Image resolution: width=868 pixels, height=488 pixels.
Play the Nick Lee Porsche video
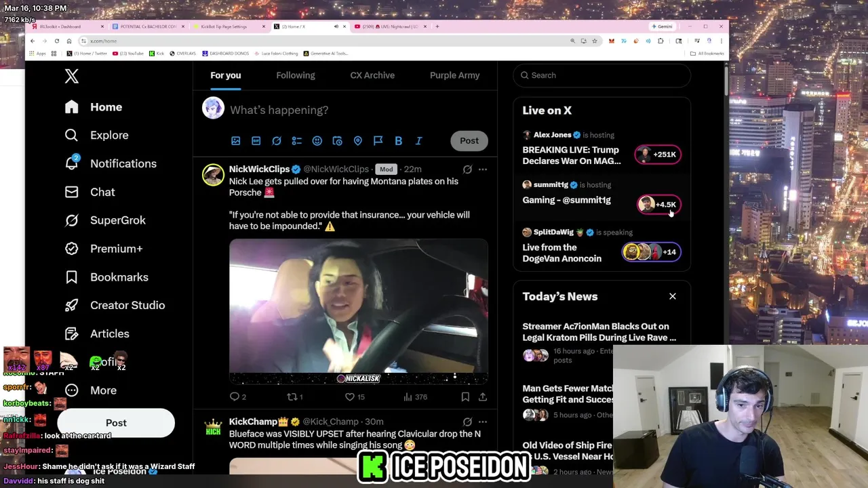[x=358, y=311]
